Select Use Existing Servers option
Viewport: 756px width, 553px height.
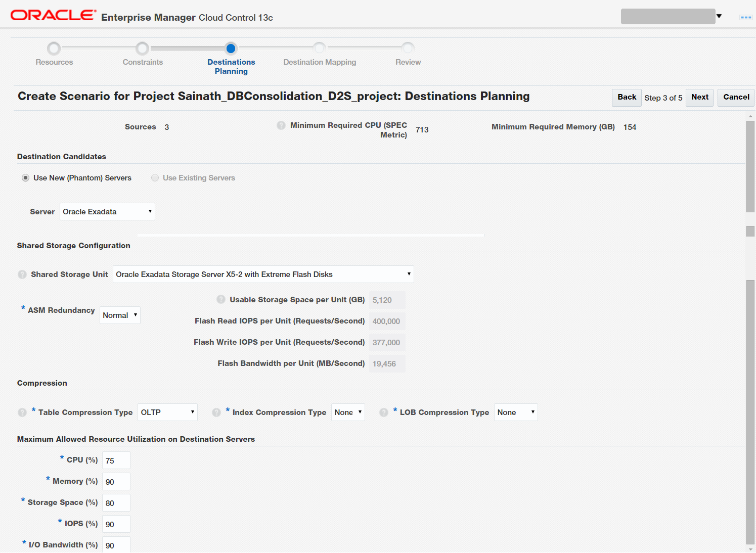click(155, 178)
